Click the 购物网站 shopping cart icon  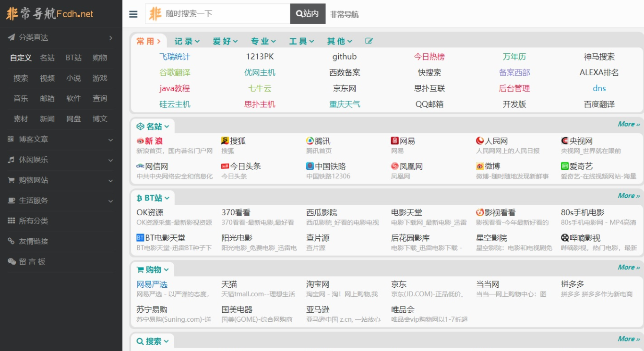click(11, 180)
